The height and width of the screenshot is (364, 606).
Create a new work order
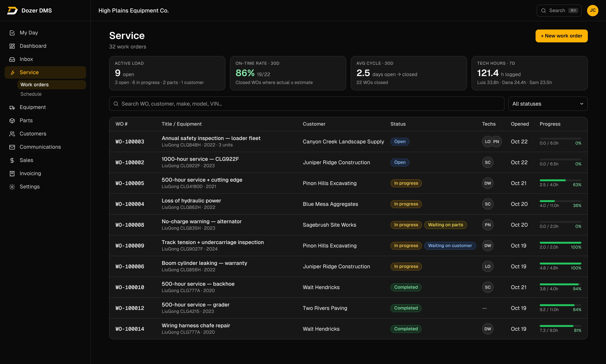point(561,36)
